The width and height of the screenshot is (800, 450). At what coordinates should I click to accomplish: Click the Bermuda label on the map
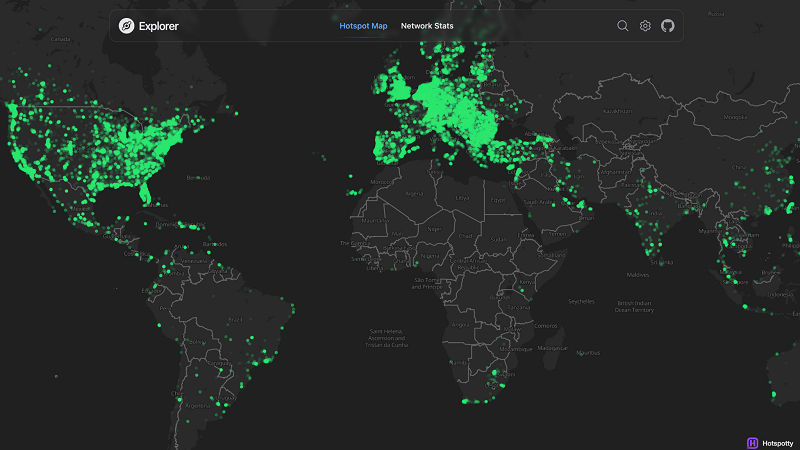[x=199, y=177]
